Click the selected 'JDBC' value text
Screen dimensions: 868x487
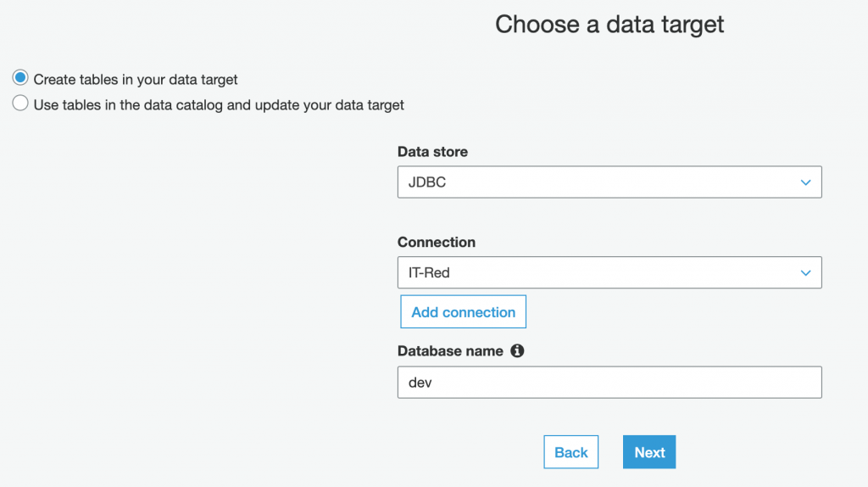pyautogui.click(x=427, y=182)
